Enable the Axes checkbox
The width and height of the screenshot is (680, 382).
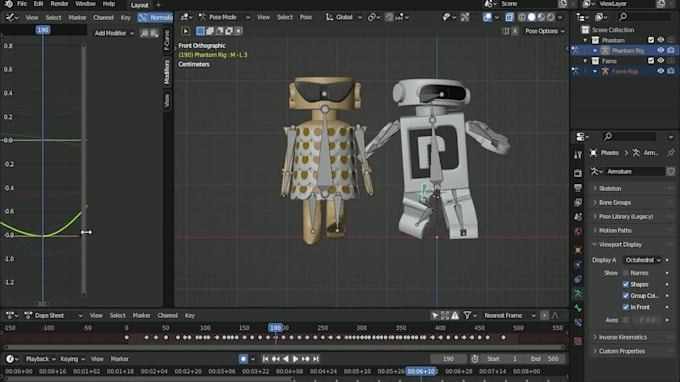click(x=625, y=320)
